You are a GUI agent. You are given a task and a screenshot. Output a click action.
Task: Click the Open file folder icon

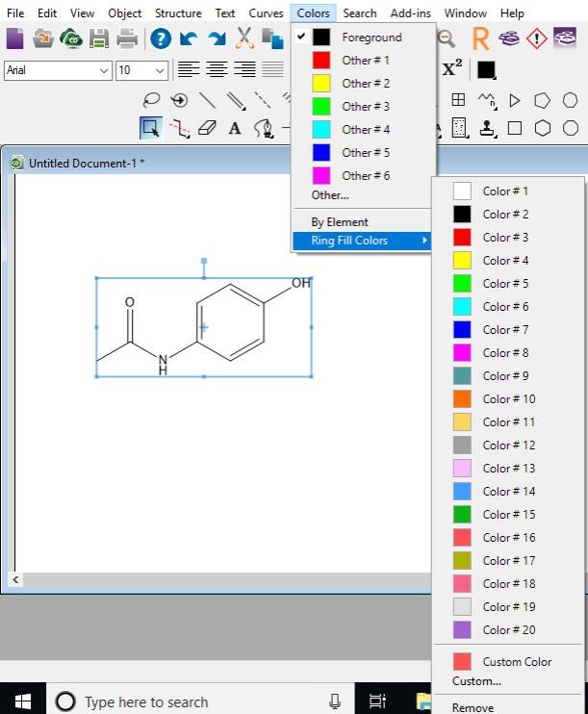pos(43,38)
